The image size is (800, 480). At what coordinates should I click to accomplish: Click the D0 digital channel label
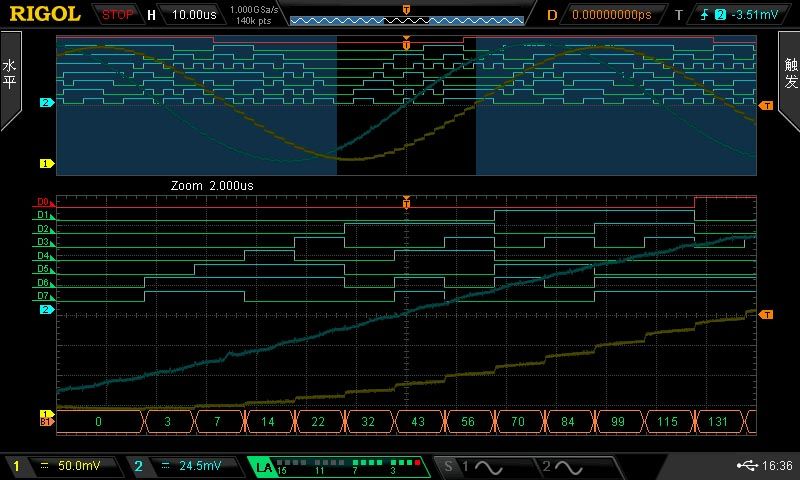44,202
